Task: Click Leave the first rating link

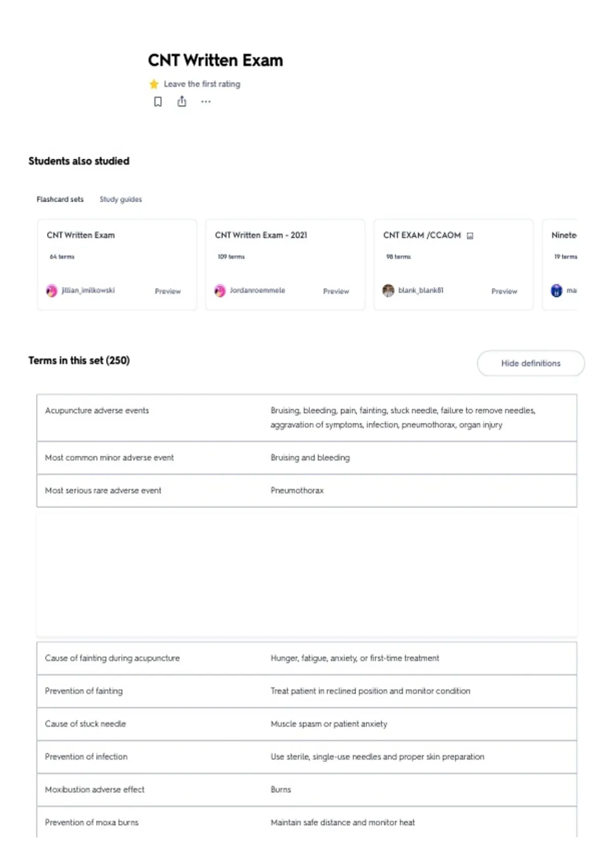Action: pos(202,84)
